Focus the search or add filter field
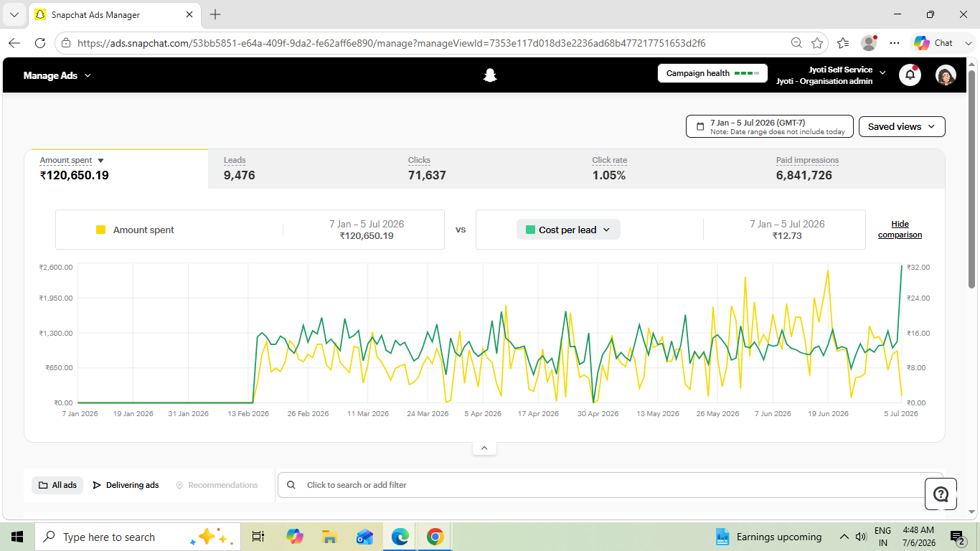 click(x=611, y=485)
